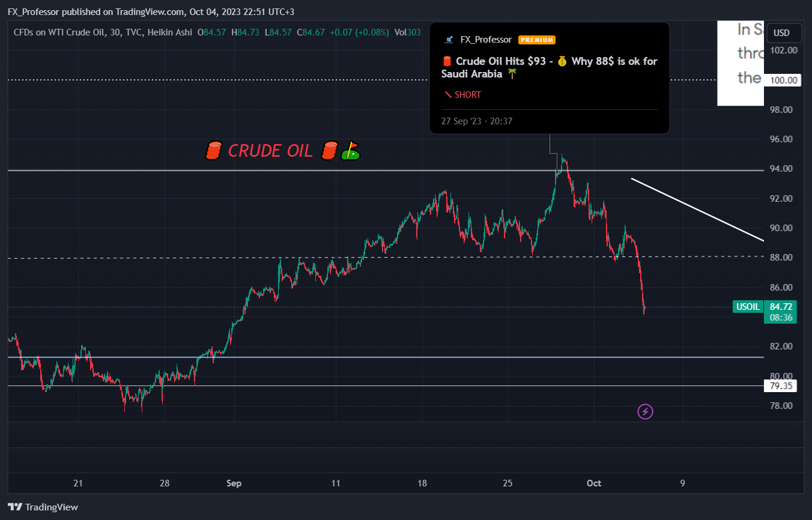812x520 pixels.
Task: Click the FX_Professor author name in the card
Action: coord(486,40)
